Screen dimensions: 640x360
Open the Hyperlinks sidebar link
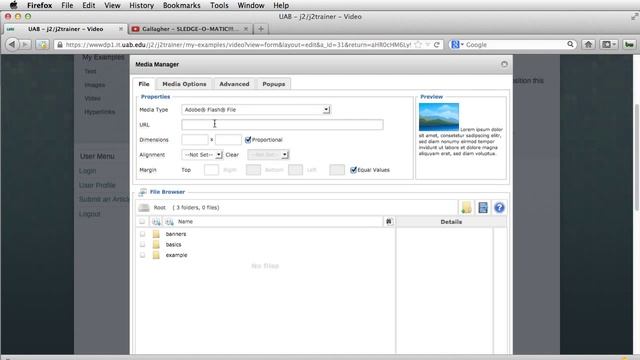[100, 112]
